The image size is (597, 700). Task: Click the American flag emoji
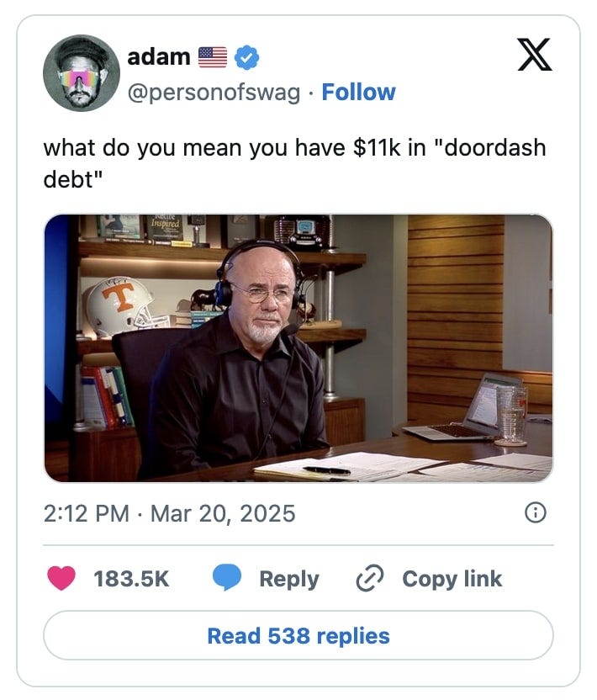click(x=213, y=57)
